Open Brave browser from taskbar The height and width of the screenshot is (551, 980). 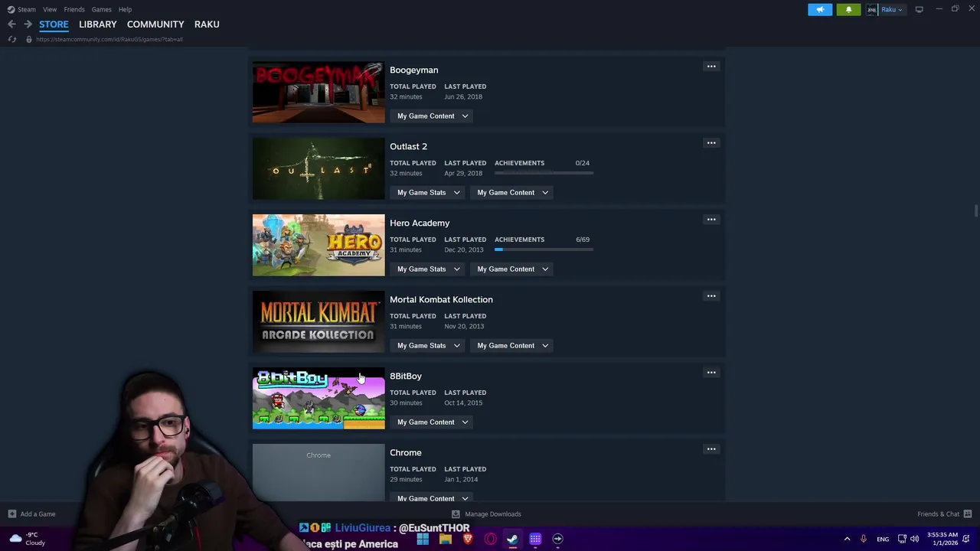(x=468, y=539)
